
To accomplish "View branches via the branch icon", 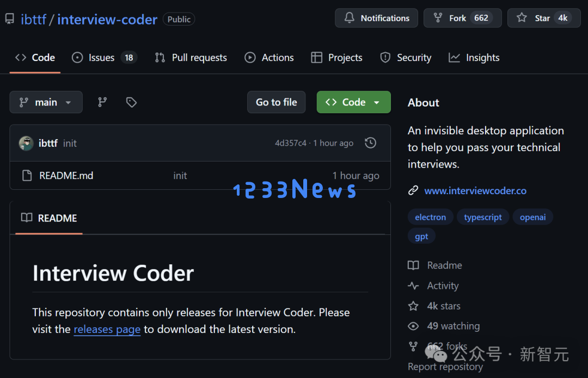I will [102, 102].
